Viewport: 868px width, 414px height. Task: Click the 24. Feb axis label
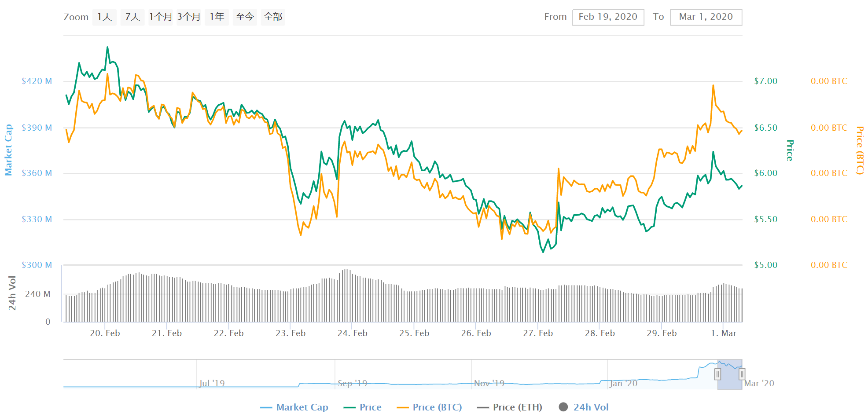tap(352, 333)
